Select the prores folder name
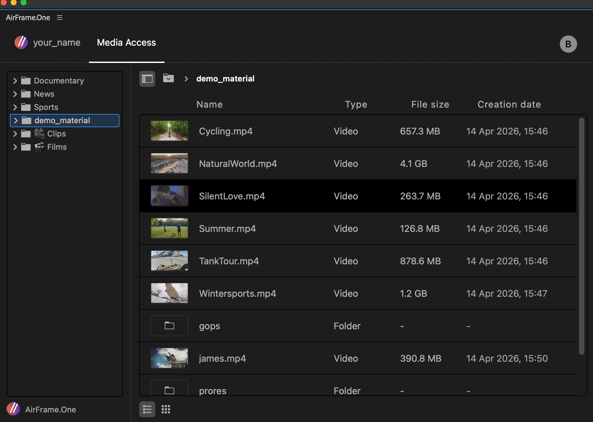This screenshot has height=422, width=593. (213, 391)
